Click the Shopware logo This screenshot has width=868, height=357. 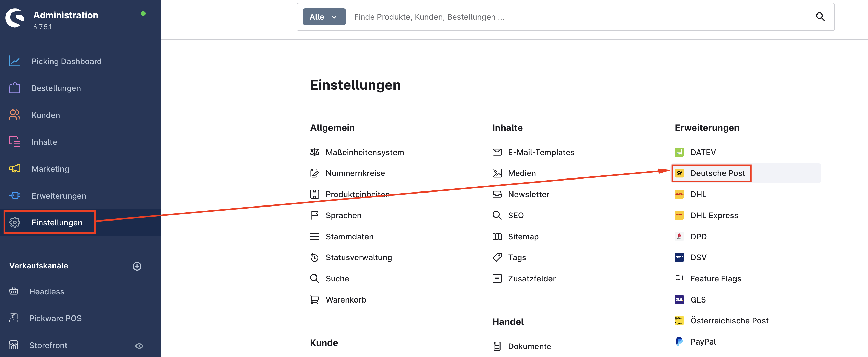[x=15, y=18]
